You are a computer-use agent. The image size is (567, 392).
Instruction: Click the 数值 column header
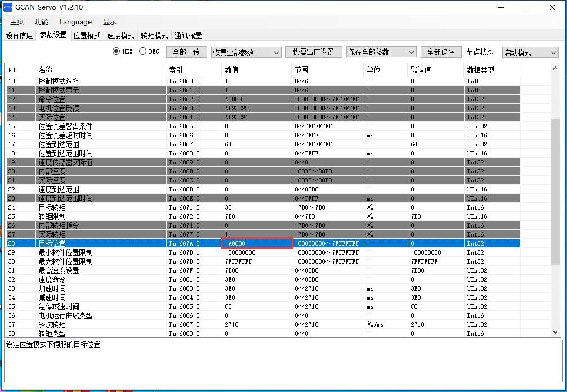[x=231, y=70]
